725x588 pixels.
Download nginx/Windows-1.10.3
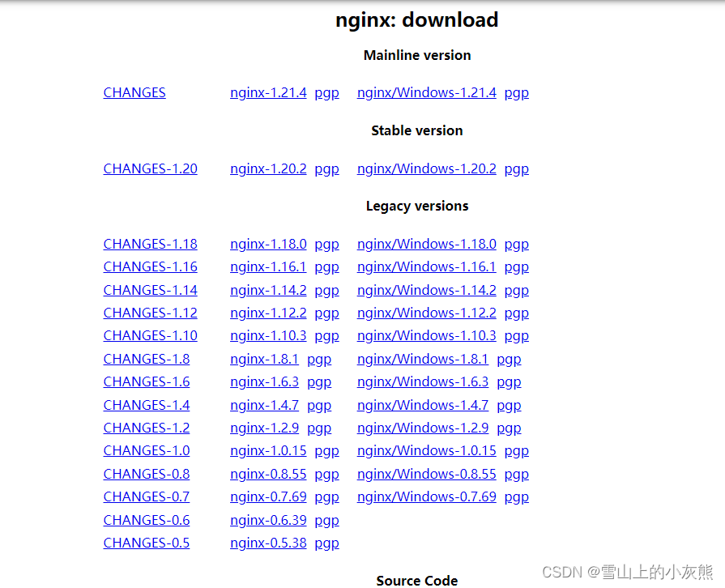point(426,335)
